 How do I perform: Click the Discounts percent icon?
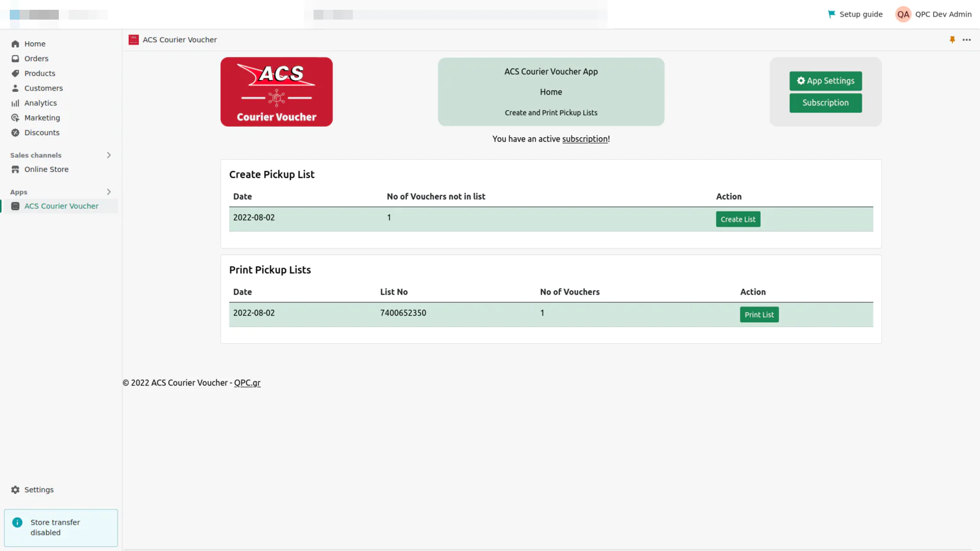point(15,132)
